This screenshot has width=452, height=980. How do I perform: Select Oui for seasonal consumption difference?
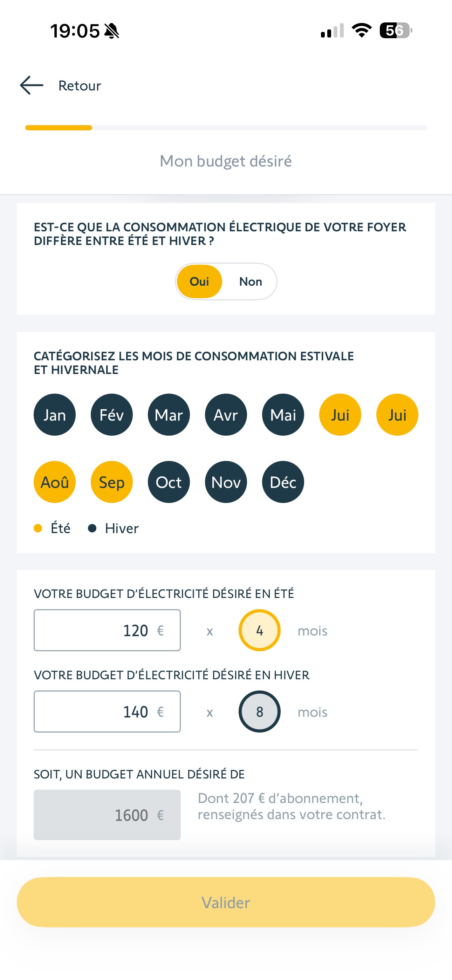199,281
